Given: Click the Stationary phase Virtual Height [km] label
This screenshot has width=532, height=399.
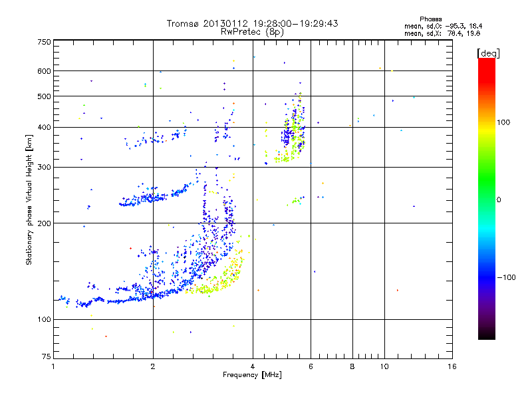Looking at the screenshot, I should coord(29,199).
